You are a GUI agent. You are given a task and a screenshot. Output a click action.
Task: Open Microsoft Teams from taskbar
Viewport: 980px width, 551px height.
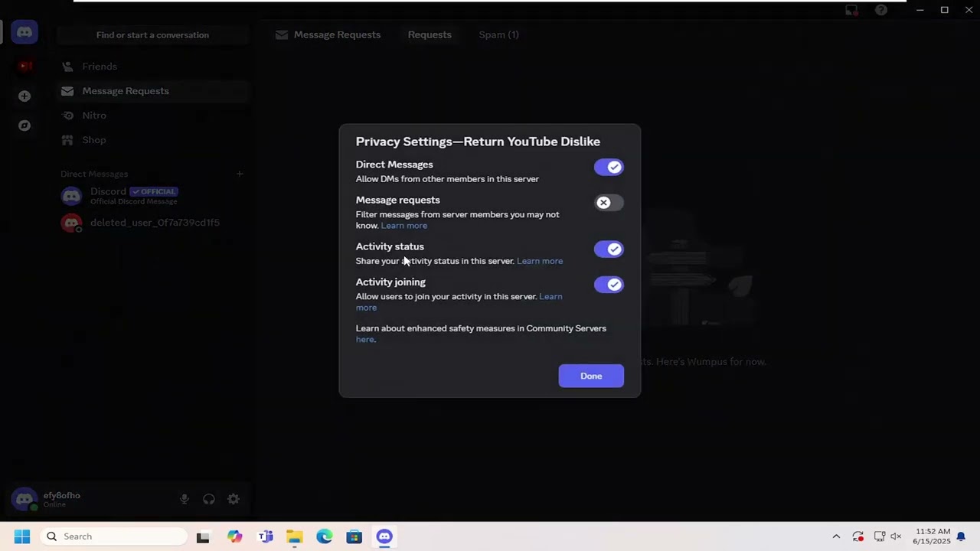[265, 536]
